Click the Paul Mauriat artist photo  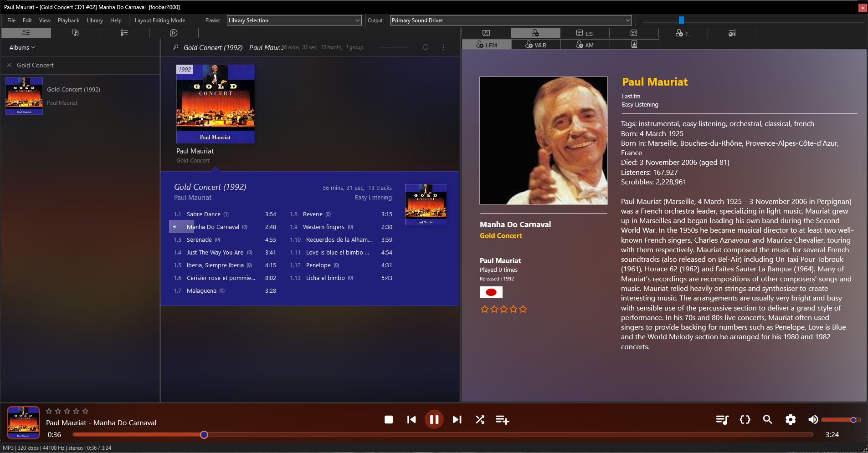(x=544, y=141)
